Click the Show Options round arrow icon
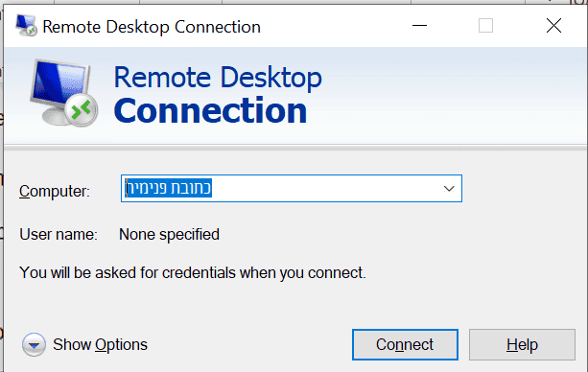 point(34,344)
